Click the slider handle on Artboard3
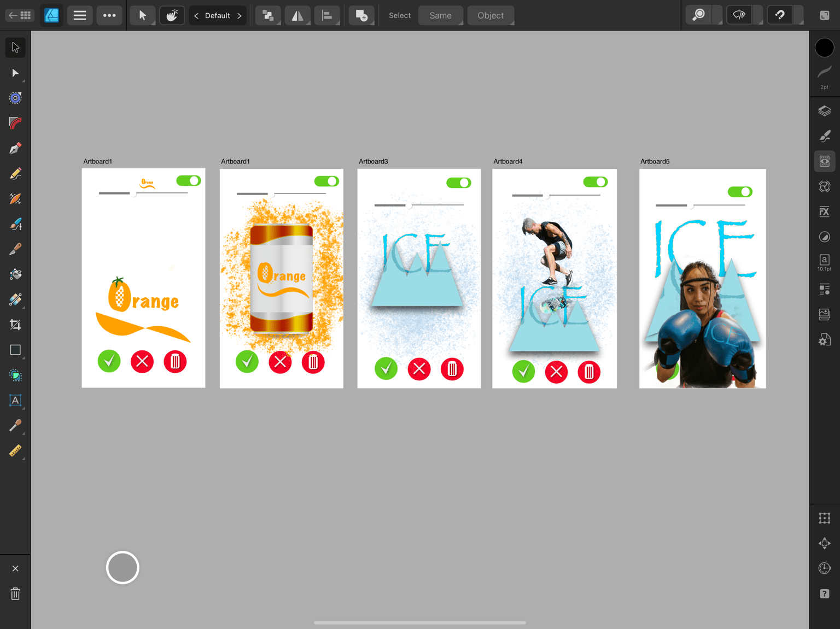Screen dimensions: 840x629 pos(409,205)
